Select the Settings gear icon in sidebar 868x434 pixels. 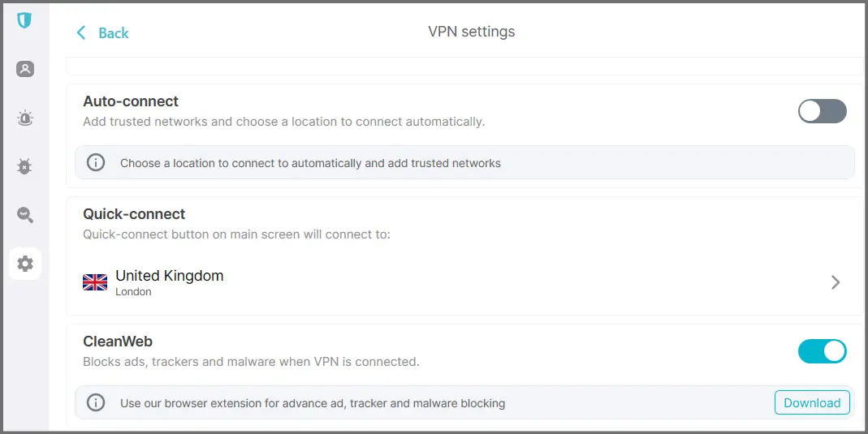click(x=25, y=264)
